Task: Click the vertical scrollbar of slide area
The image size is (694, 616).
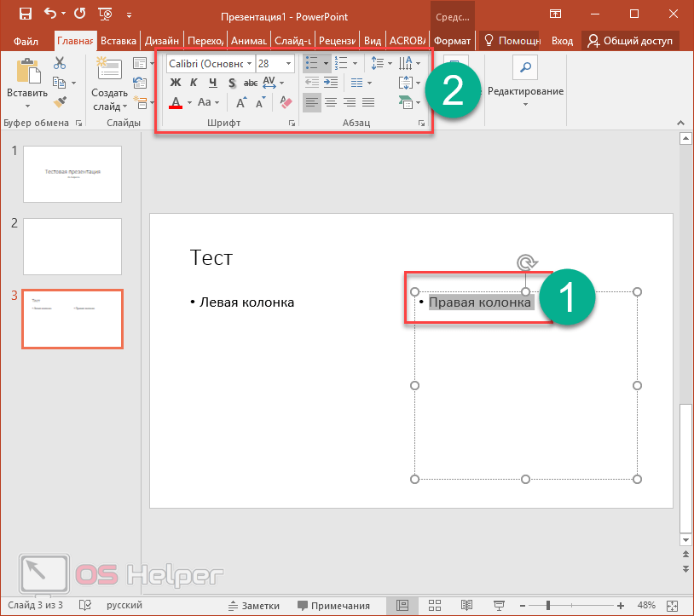Action: coord(685,468)
